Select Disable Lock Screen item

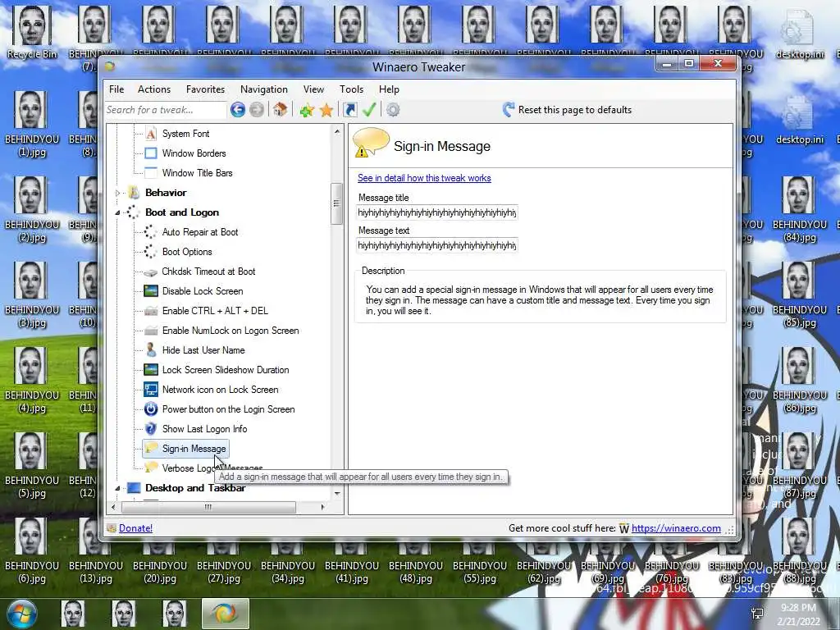click(203, 291)
